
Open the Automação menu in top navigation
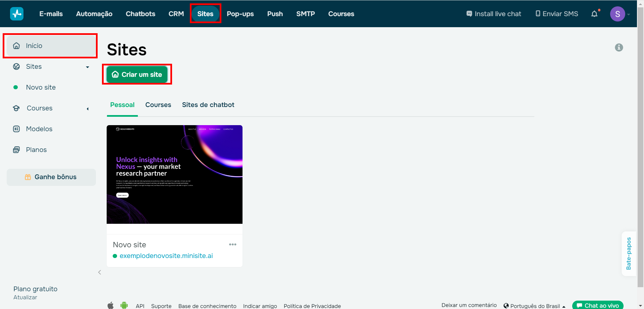(94, 14)
